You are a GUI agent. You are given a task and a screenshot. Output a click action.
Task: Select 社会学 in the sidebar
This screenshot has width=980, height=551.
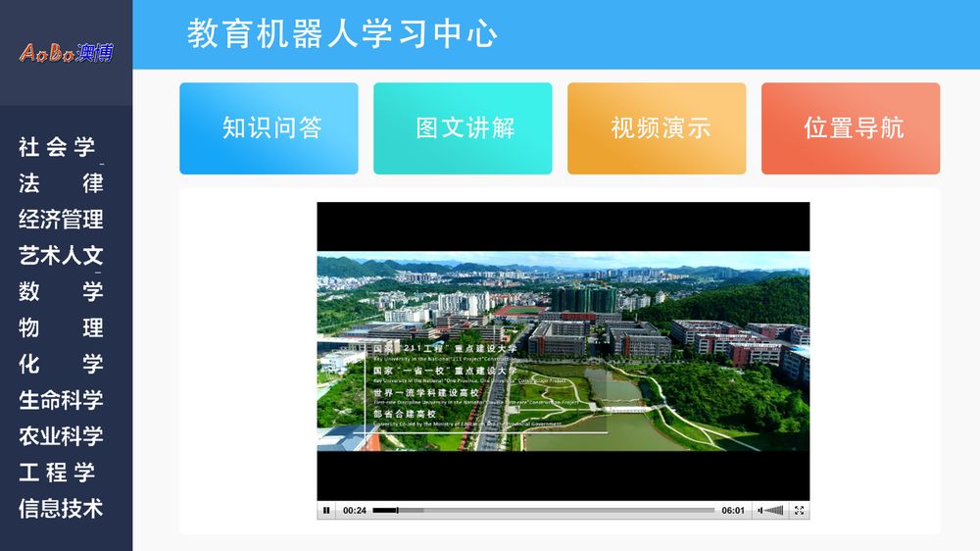(x=59, y=147)
